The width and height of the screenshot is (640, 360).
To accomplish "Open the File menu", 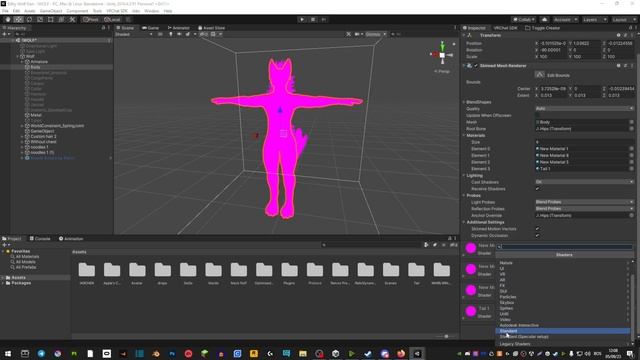I will (x=5, y=11).
